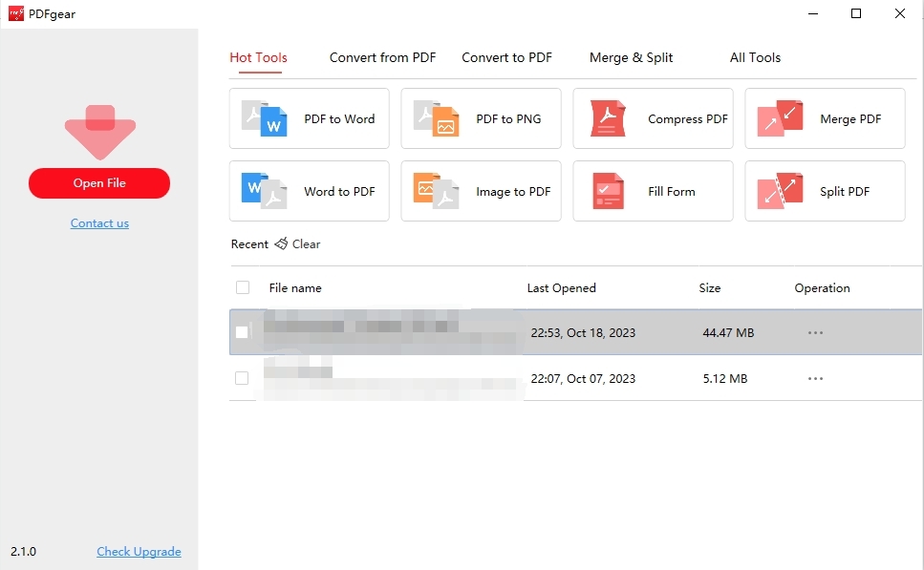Screen dimensions: 924x570
Task: Click the PDFgear logo icon
Action: pos(16,13)
